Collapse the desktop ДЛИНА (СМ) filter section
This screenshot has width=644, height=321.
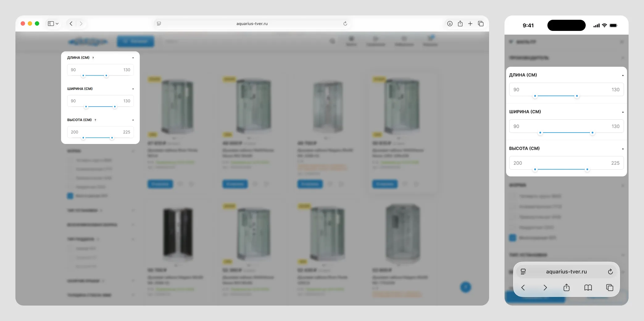click(133, 58)
